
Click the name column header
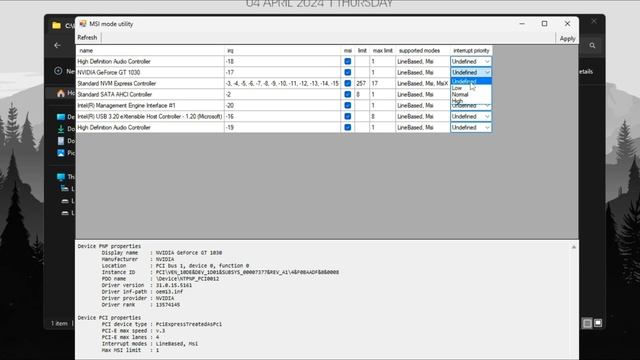coord(150,51)
